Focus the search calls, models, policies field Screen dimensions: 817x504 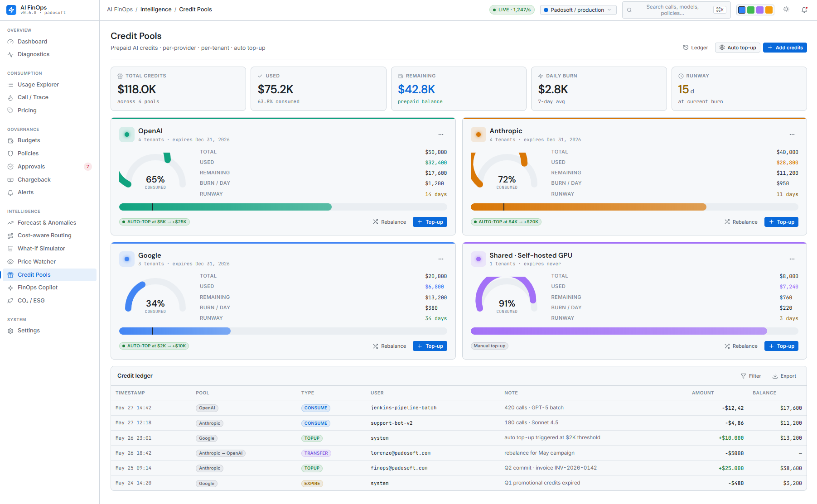(x=676, y=10)
